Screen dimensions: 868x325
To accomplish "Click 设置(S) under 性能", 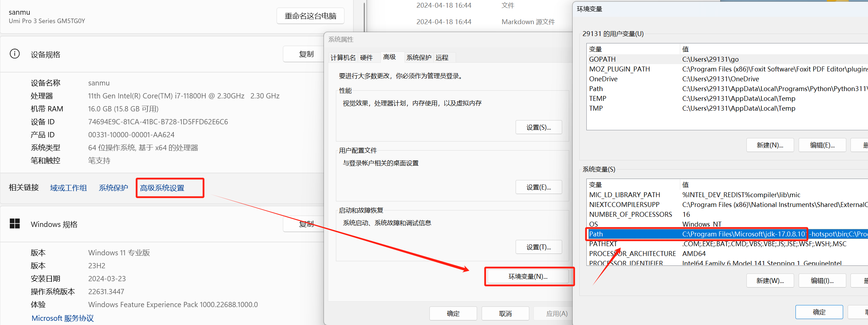I will coord(538,127).
